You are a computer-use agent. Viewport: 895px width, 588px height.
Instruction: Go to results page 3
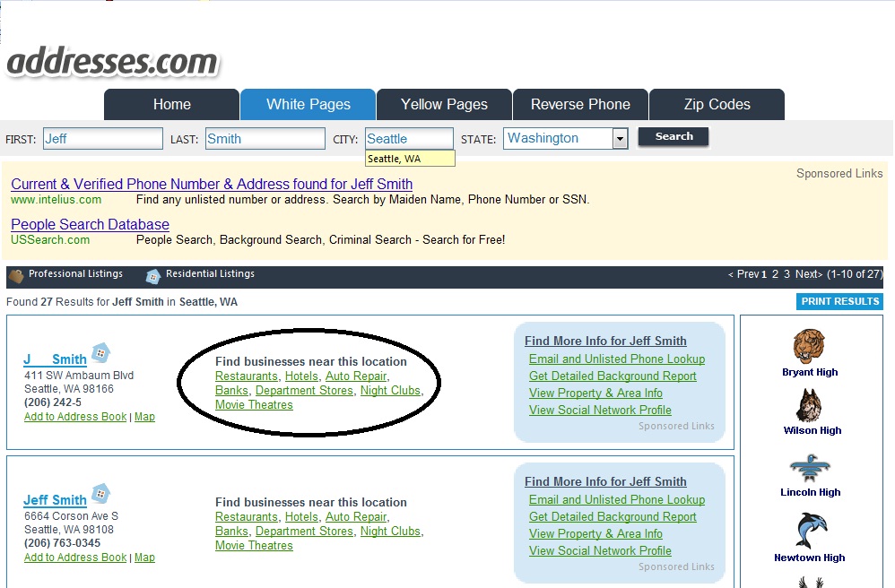click(786, 274)
